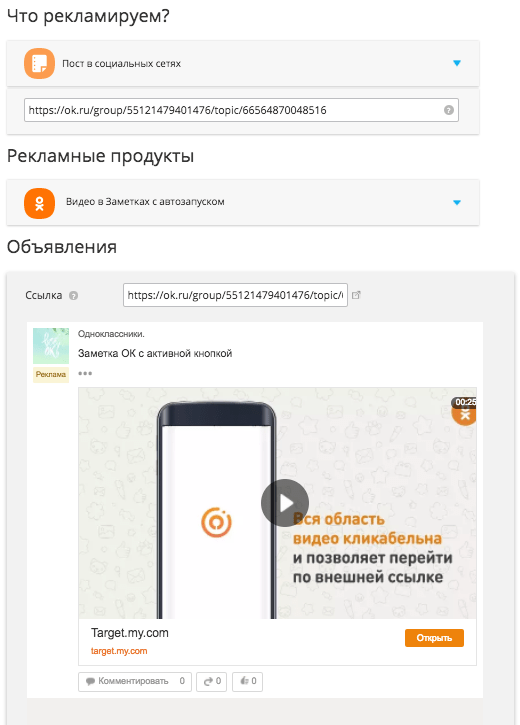Image resolution: width=520 pixels, height=725 pixels.
Task: Click the Odnoklassniki logo icon
Action: [39, 203]
